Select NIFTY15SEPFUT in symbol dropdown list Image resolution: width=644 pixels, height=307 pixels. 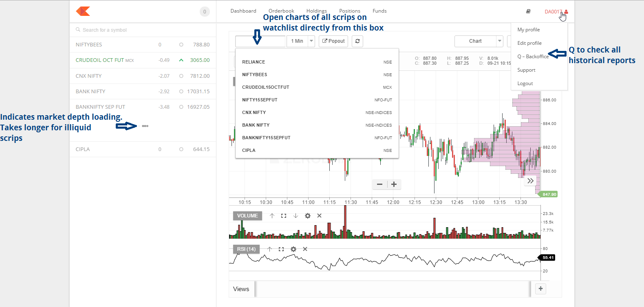(317, 100)
